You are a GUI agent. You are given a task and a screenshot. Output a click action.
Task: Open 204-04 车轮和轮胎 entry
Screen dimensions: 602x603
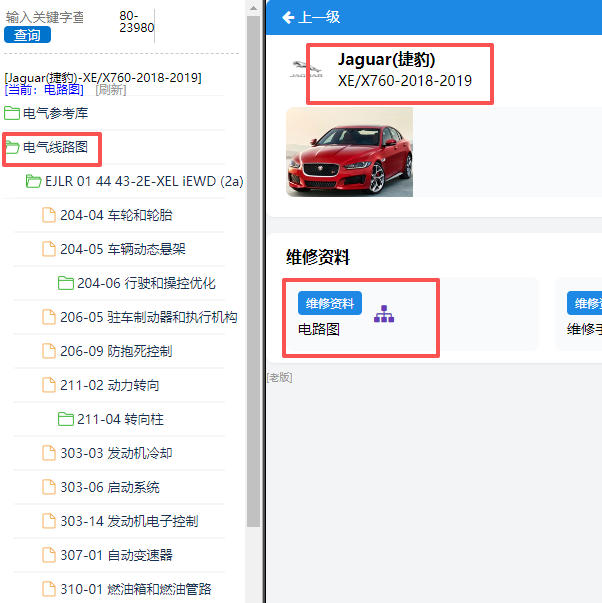pyautogui.click(x=116, y=215)
